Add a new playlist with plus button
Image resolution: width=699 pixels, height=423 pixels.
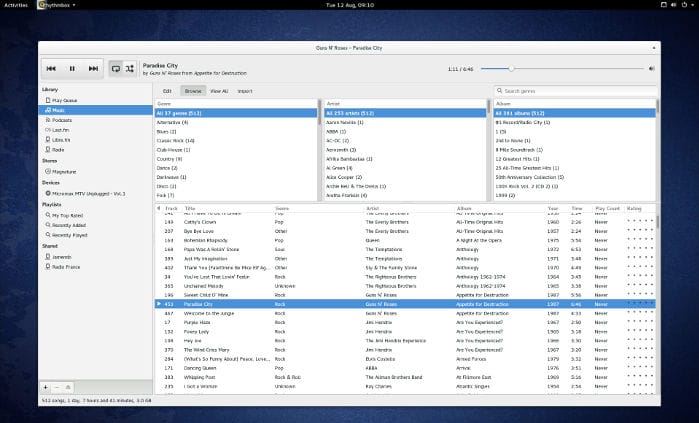pyautogui.click(x=45, y=387)
